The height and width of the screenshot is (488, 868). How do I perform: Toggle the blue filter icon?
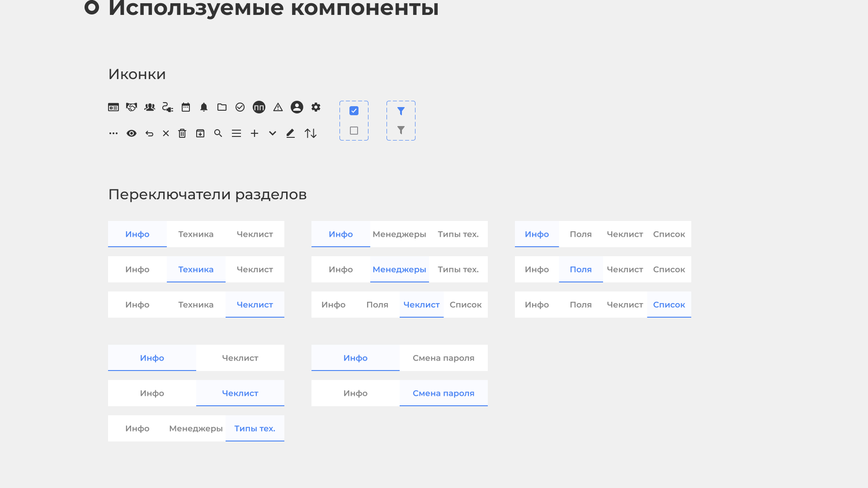[401, 111]
